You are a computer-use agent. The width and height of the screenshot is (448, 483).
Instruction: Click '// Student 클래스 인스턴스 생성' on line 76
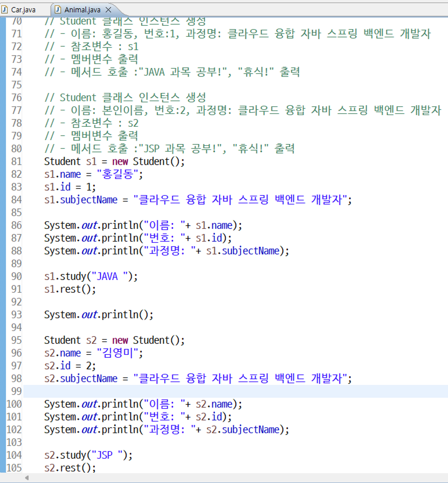click(x=125, y=98)
